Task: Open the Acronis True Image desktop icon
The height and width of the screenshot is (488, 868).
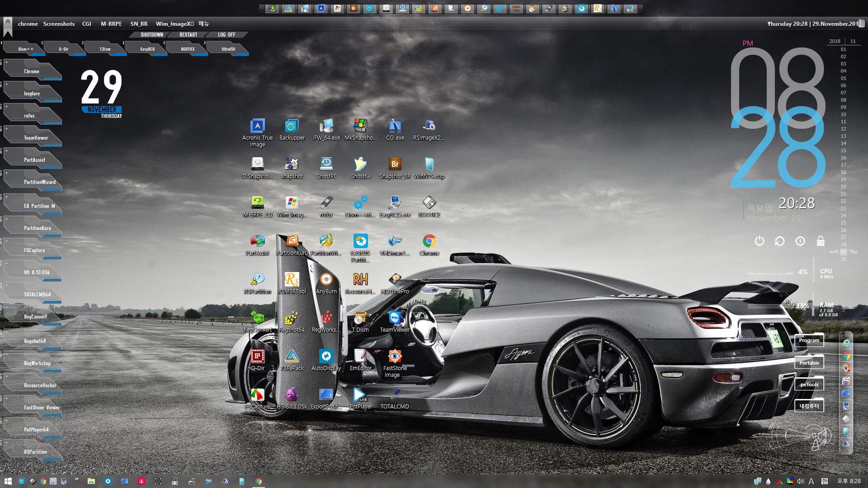Action: pyautogui.click(x=257, y=132)
